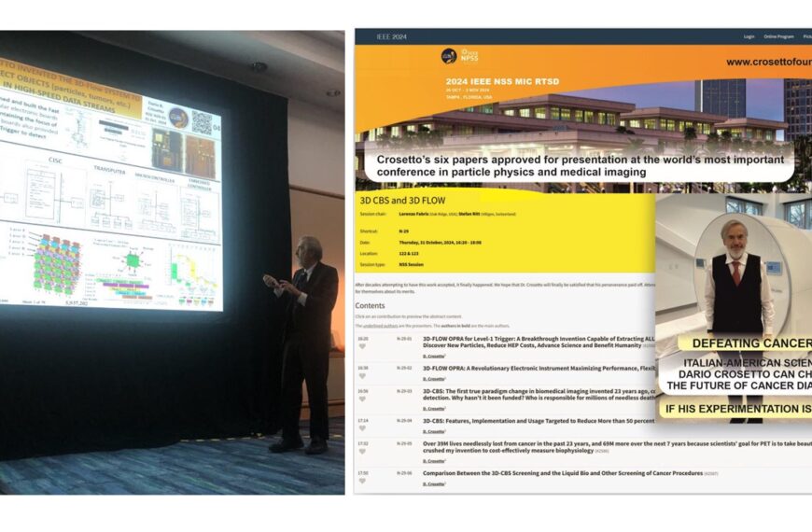
Task: Click the presentation photo in the first panel
Action: click(172, 262)
